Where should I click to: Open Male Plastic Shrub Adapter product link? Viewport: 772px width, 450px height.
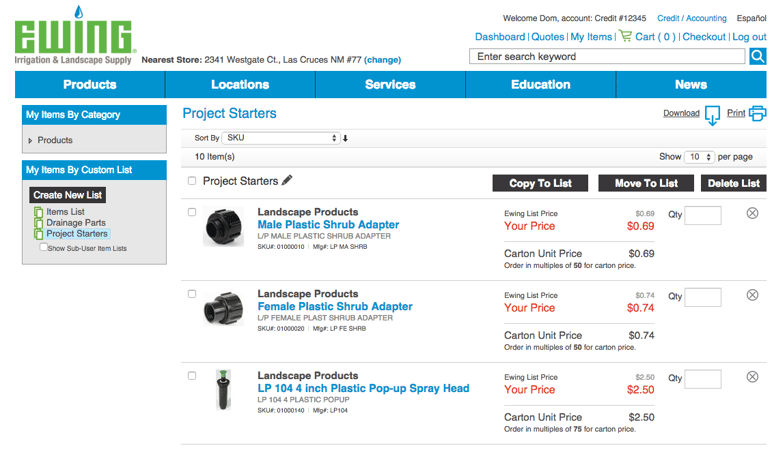(x=328, y=225)
